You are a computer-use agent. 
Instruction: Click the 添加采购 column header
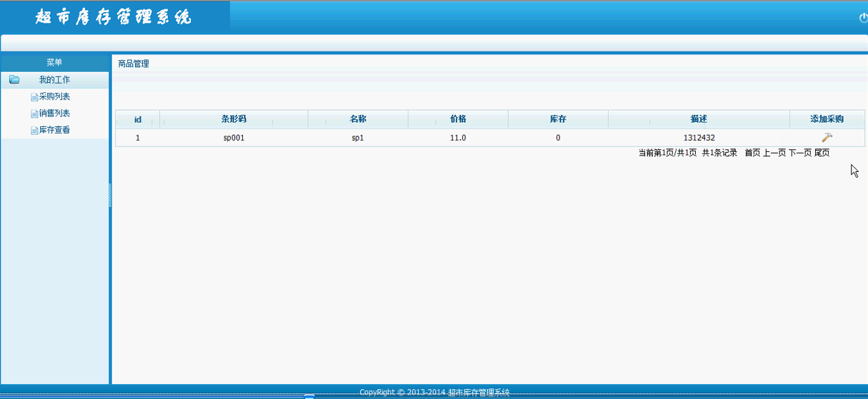point(827,119)
